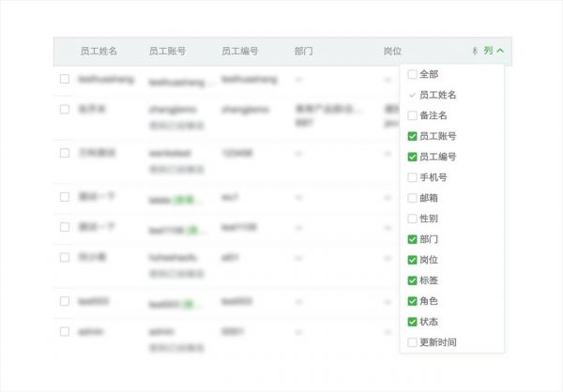The height and width of the screenshot is (392, 563).
Task: Enable the 更新时间 column checkbox
Action: (x=413, y=342)
